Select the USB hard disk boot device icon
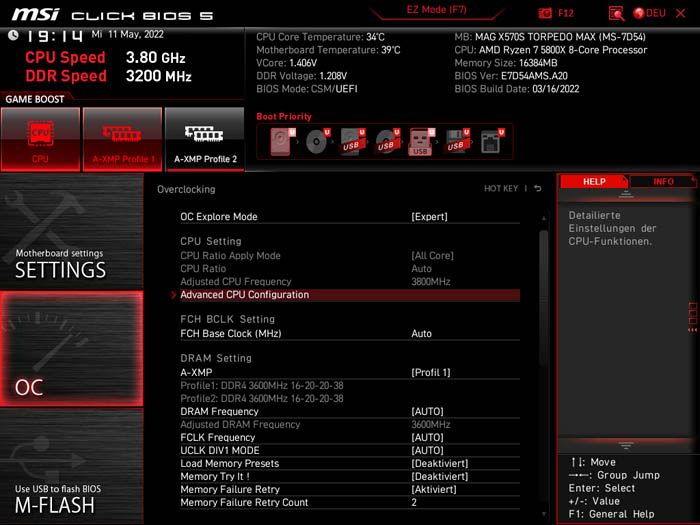Viewport: 700px width, 525px height. click(x=352, y=142)
